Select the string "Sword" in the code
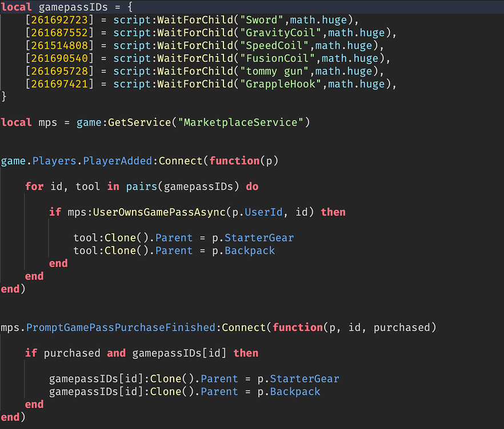 click(x=261, y=19)
